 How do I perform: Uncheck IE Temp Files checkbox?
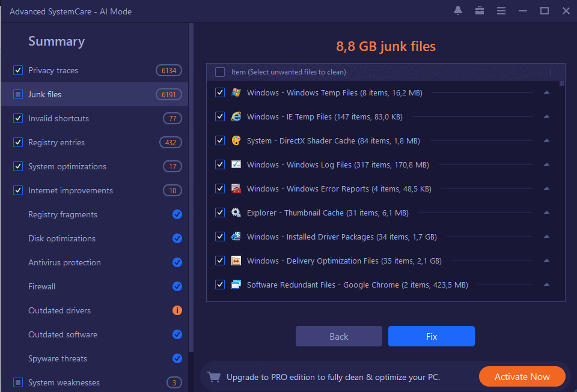tap(220, 116)
